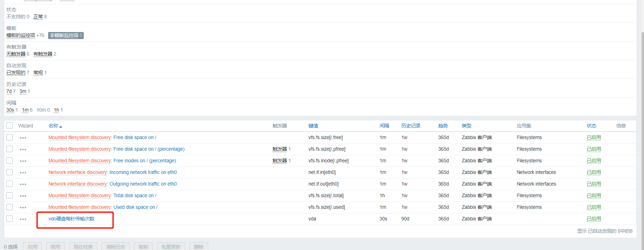Screen dimensions: 644x250
Task: Filter by 常规 1 discovery option
Action: pyautogui.click(x=38, y=73)
